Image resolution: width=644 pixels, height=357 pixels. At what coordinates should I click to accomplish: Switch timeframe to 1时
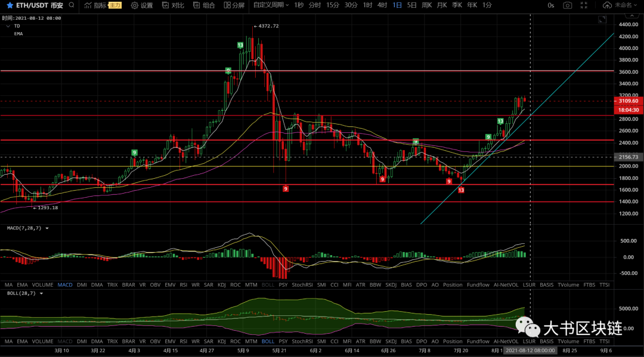(x=367, y=5)
